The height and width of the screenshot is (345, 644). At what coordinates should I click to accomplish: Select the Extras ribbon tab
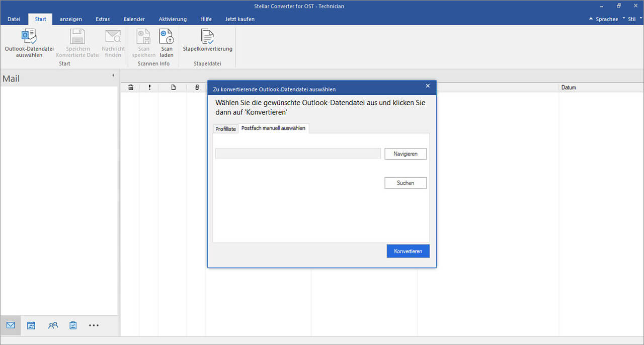click(x=103, y=19)
